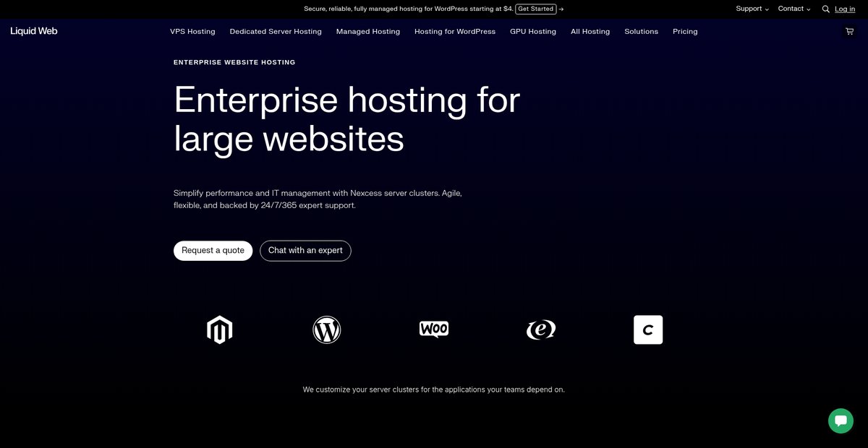Open the All Hosting menu
The image size is (868, 448).
(590, 32)
